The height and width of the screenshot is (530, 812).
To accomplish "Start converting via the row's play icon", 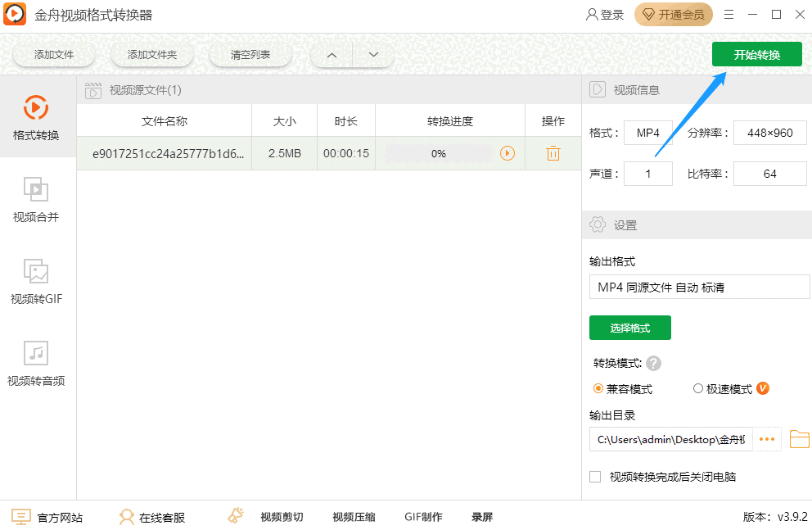I will (x=506, y=153).
